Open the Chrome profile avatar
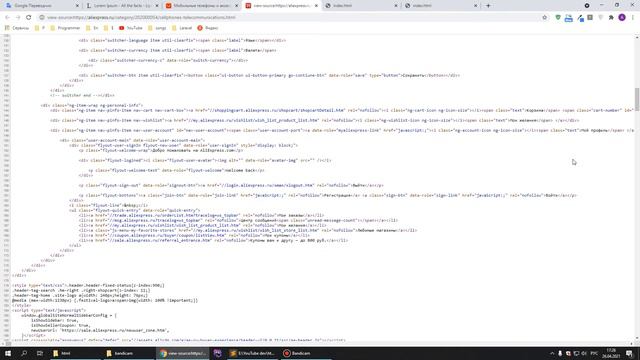Viewport: 640px width, 360px height. (622, 18)
